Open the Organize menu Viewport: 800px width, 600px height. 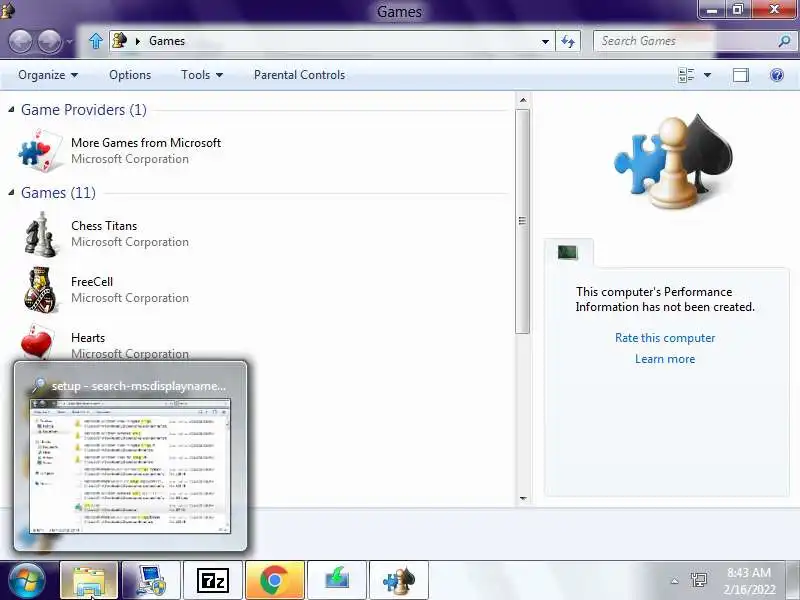(x=48, y=75)
